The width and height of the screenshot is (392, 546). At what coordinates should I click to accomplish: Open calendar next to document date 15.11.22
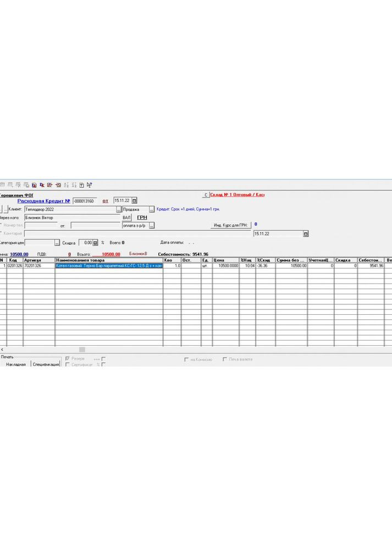(x=135, y=201)
